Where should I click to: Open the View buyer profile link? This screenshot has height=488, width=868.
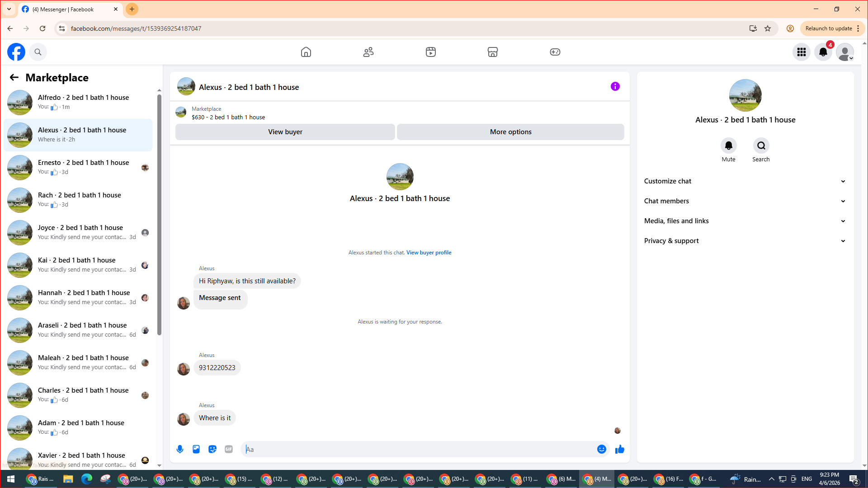[429, 253]
